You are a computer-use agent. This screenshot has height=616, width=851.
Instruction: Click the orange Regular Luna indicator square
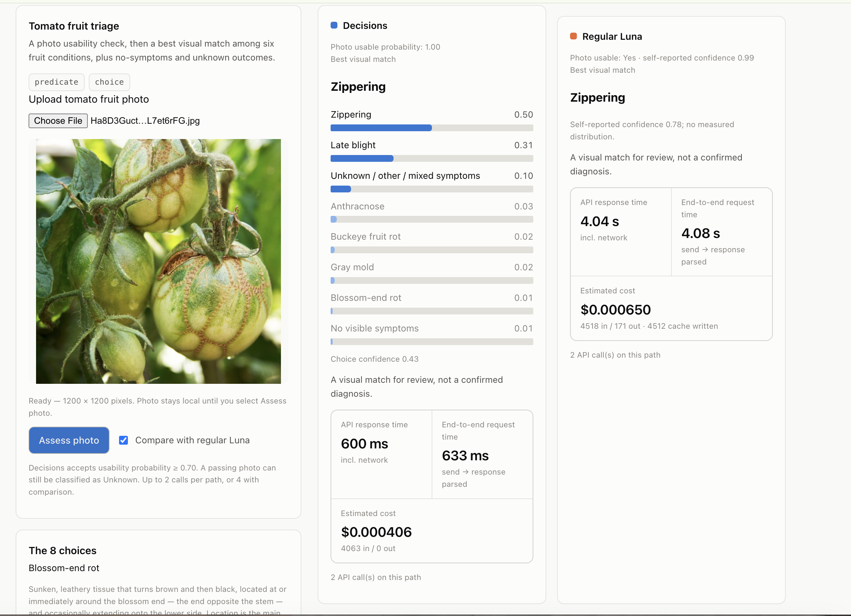573,36
